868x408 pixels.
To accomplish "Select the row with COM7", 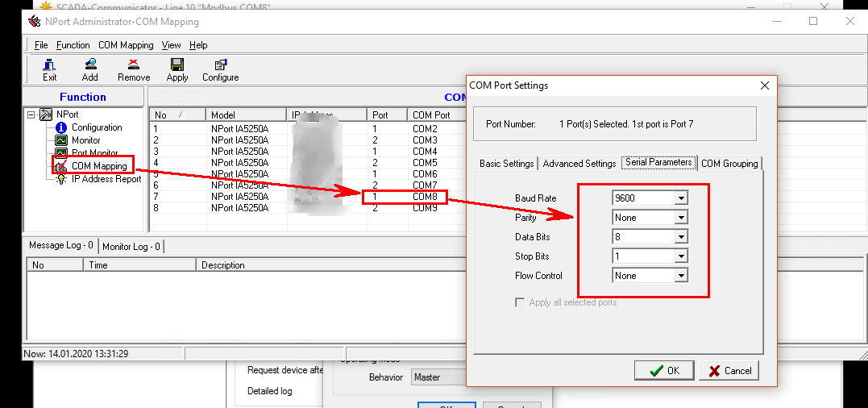I will 307,185.
